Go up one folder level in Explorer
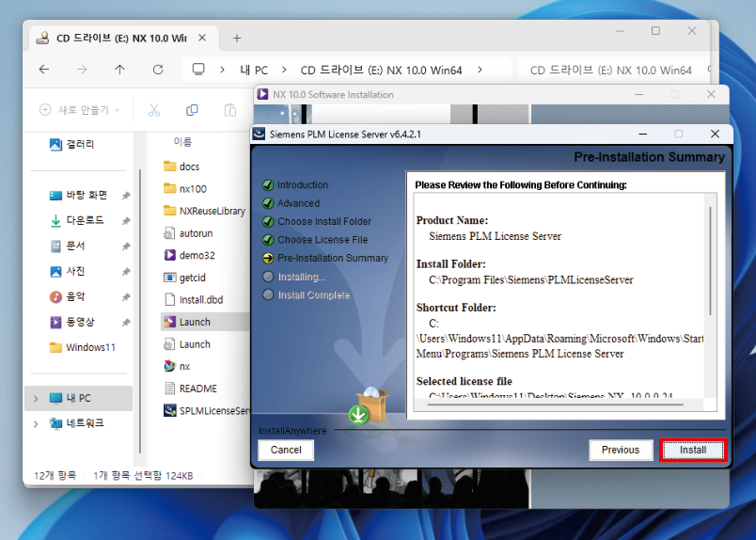756x540 pixels. (119, 70)
